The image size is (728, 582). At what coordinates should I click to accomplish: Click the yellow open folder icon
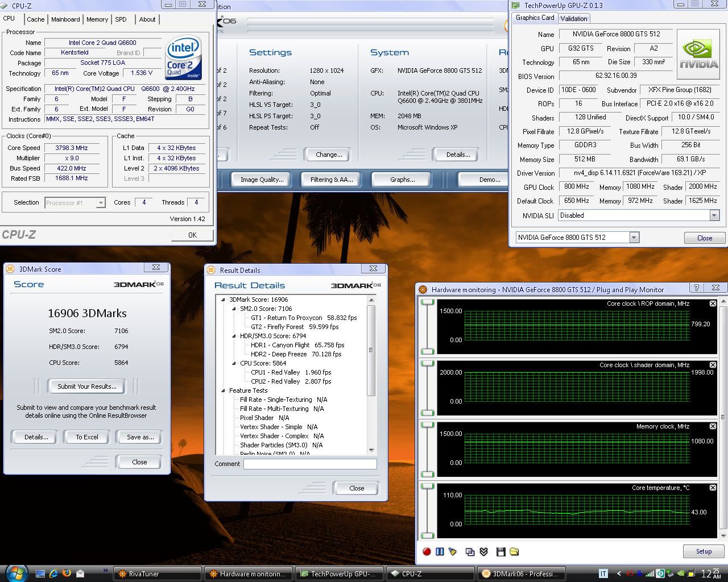[x=514, y=551]
